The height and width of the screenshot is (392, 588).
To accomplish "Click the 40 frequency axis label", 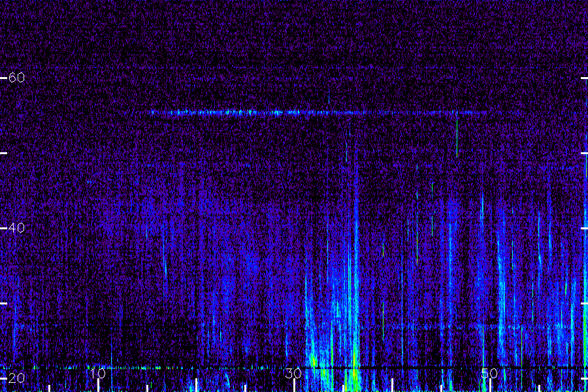I will click(16, 228).
